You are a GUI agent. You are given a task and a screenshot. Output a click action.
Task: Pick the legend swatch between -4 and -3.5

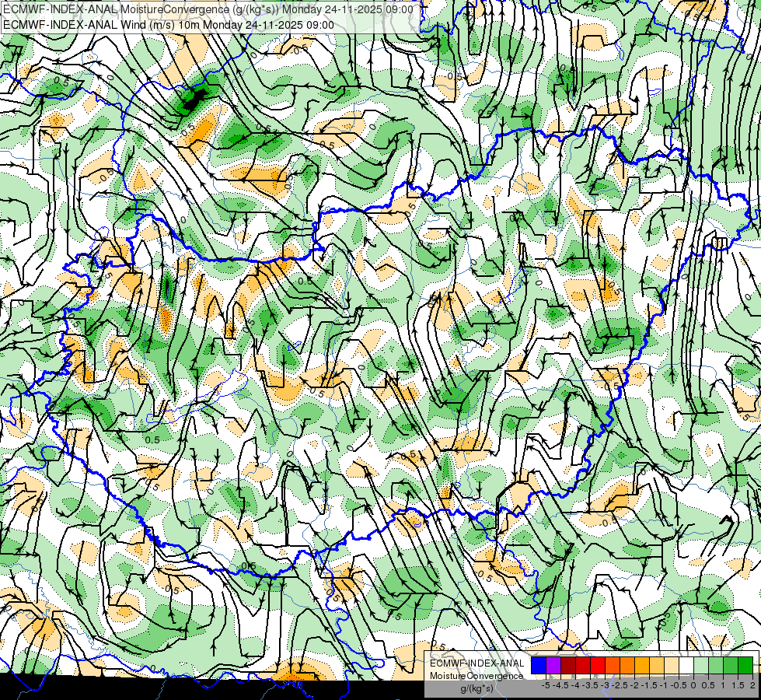(583, 666)
